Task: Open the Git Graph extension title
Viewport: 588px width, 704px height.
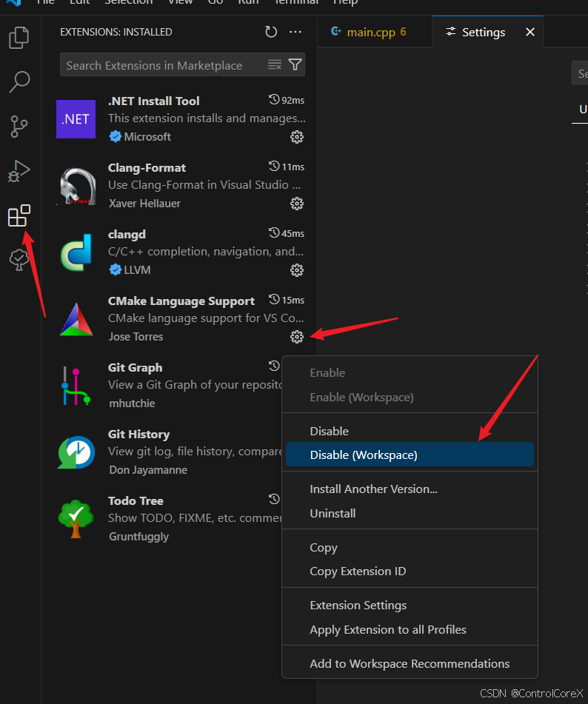Action: [x=136, y=368]
